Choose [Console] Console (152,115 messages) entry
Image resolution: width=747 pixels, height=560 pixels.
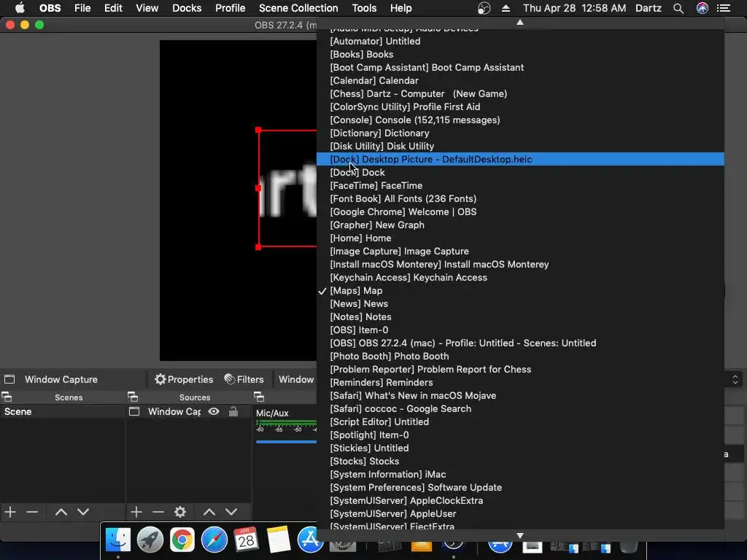(520, 120)
